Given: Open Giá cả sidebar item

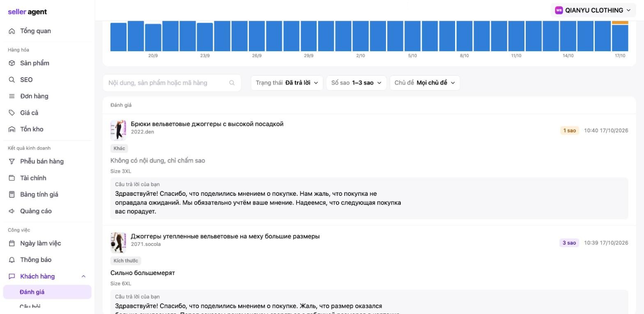Looking at the screenshot, I should 47,112.
